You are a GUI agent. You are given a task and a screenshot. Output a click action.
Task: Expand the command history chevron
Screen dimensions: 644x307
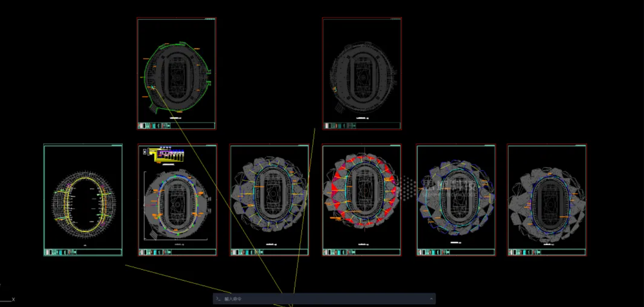click(431, 299)
